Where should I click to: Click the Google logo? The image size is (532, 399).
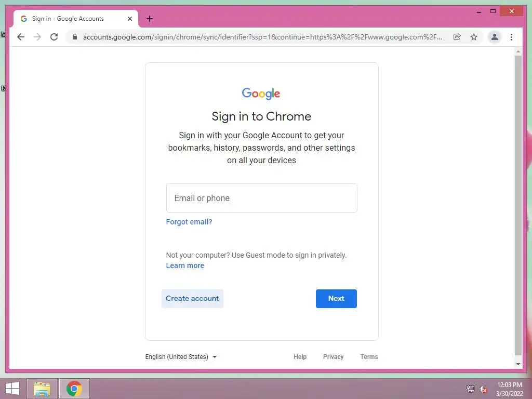(x=261, y=94)
